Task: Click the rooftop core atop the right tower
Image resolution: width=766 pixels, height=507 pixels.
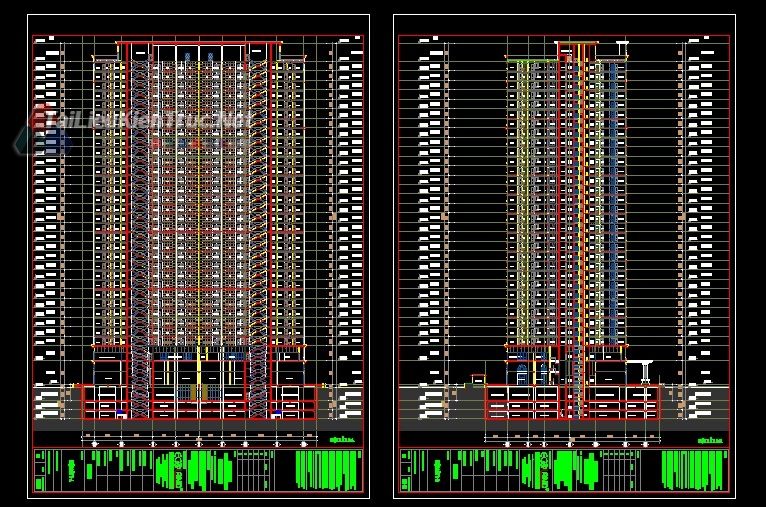Action: [576, 50]
